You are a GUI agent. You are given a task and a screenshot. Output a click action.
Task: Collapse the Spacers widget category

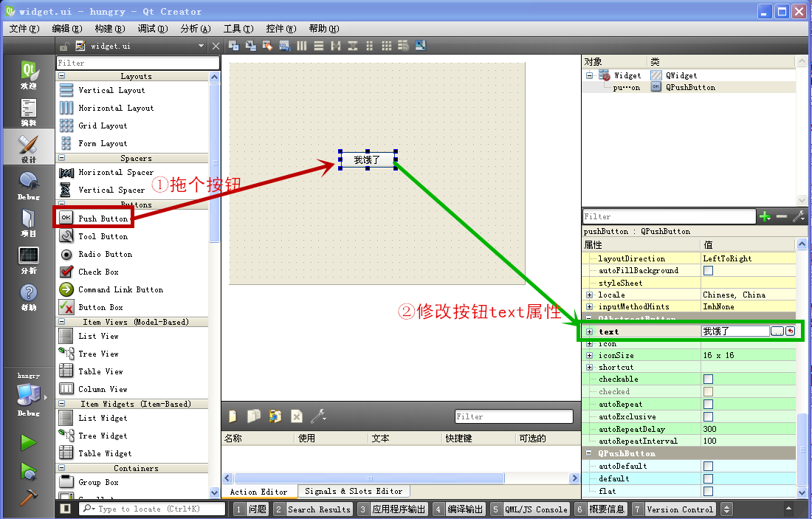point(61,157)
